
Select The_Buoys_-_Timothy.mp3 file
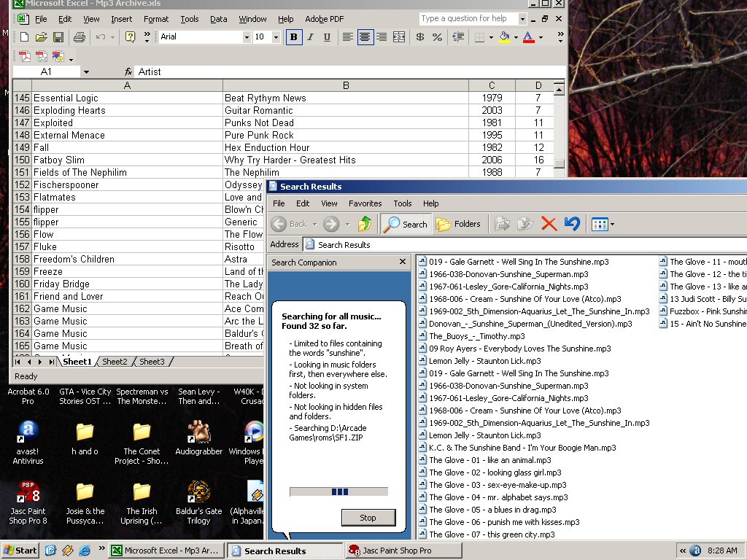pyautogui.click(x=477, y=336)
